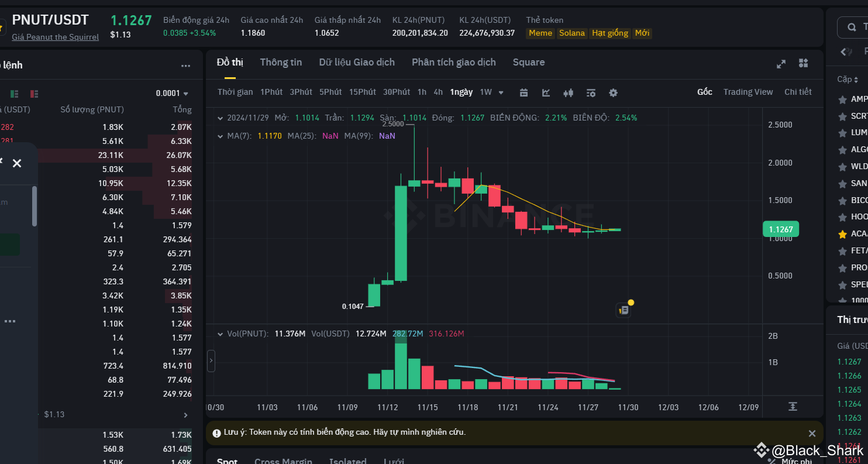
Task: Select the measurement ruler icon below the price axis
Action: coord(793,405)
